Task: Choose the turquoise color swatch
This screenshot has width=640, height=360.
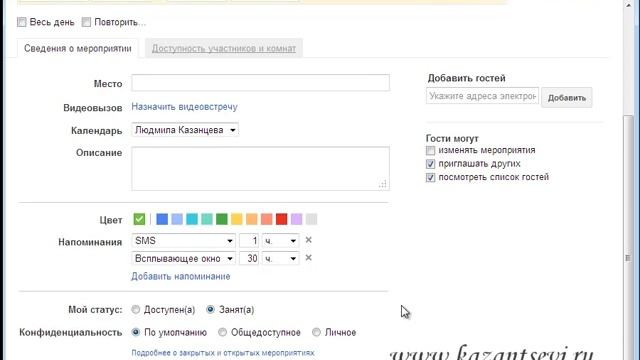Action: (192, 219)
